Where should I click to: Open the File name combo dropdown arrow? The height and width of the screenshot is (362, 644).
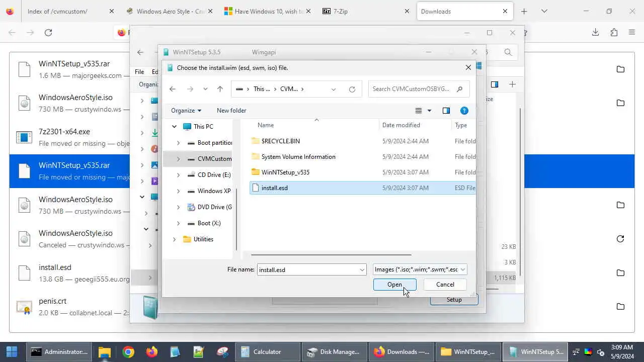pyautogui.click(x=362, y=269)
